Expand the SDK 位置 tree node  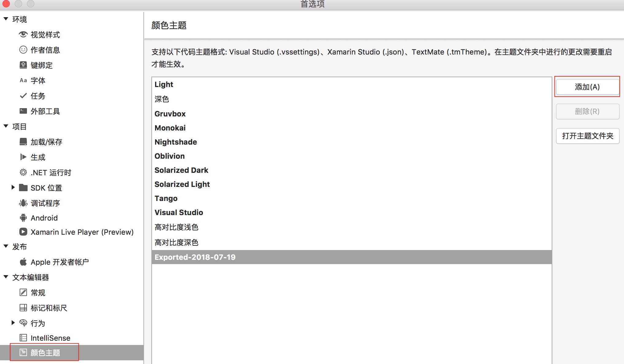tap(13, 187)
